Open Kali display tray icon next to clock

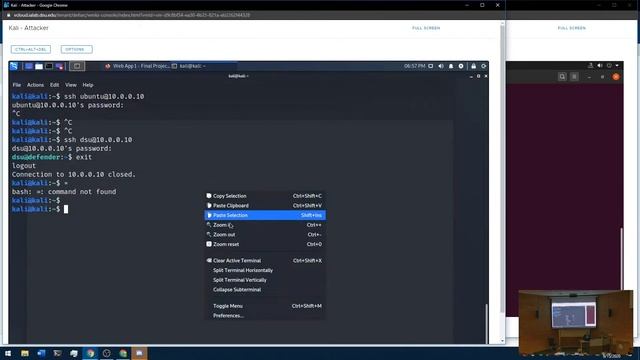[431, 66]
